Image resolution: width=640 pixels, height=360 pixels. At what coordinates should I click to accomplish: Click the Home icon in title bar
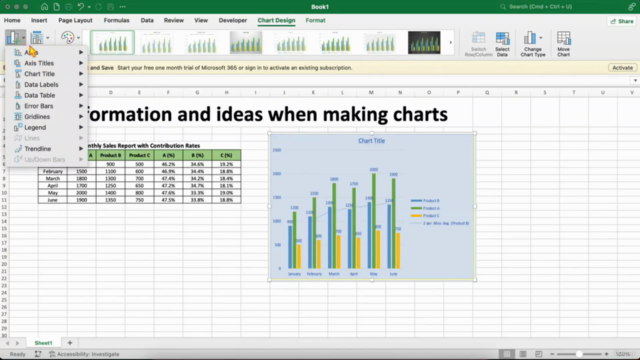tap(44, 7)
